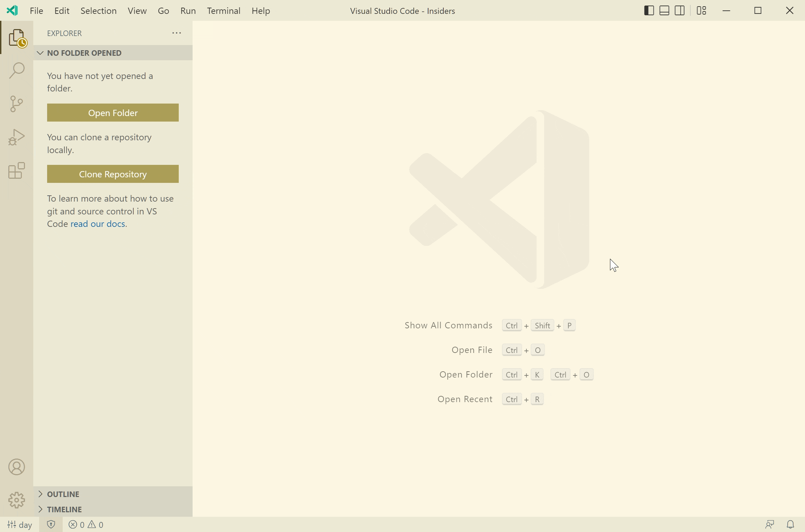Open notifications bell in status bar
This screenshot has height=532, width=805.
tap(790, 524)
